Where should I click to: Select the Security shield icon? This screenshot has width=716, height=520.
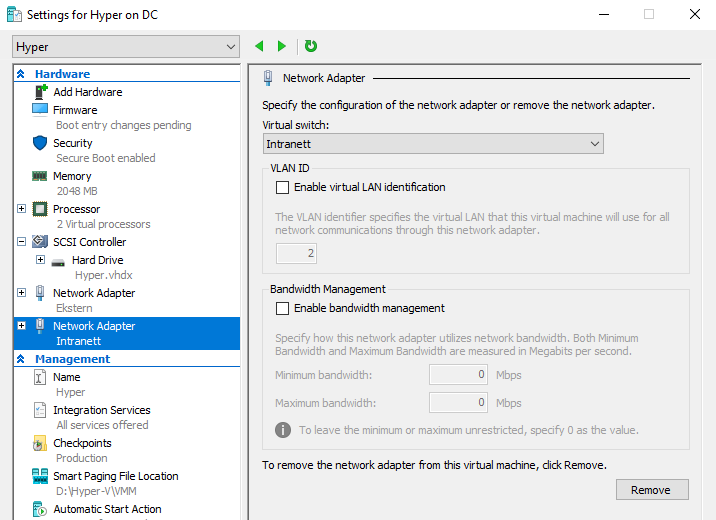[40, 143]
